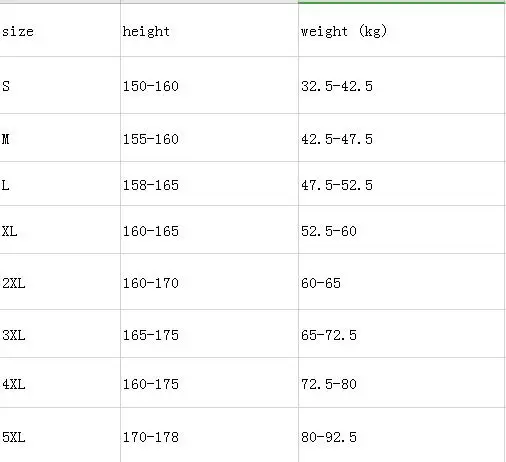Click the weight cell 47.5-52.5
The image size is (506, 462).
(402, 184)
